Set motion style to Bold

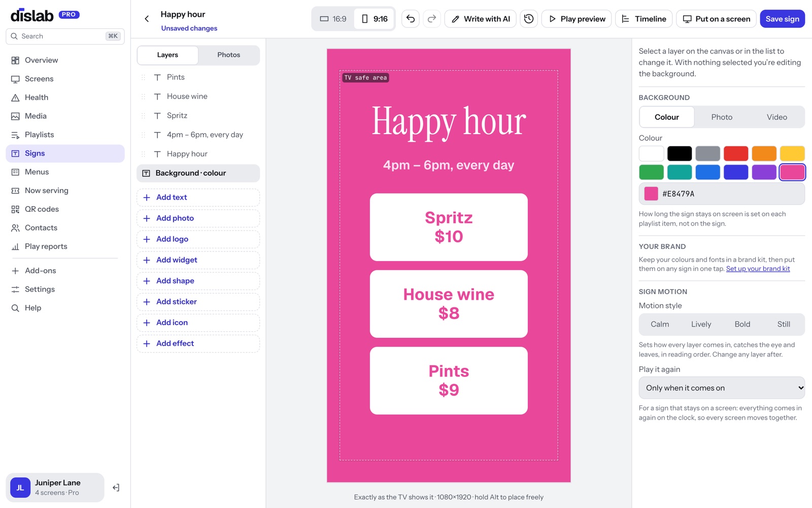click(x=742, y=324)
